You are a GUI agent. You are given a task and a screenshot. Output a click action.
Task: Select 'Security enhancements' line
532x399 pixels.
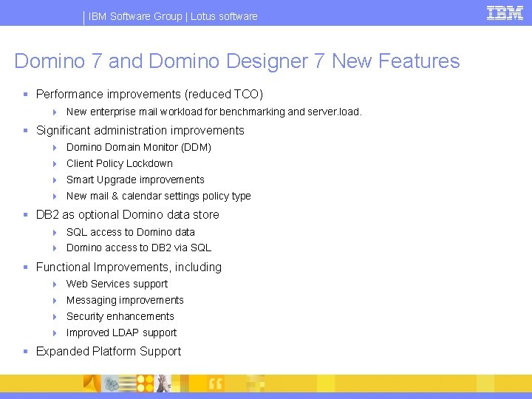pyautogui.click(x=120, y=316)
